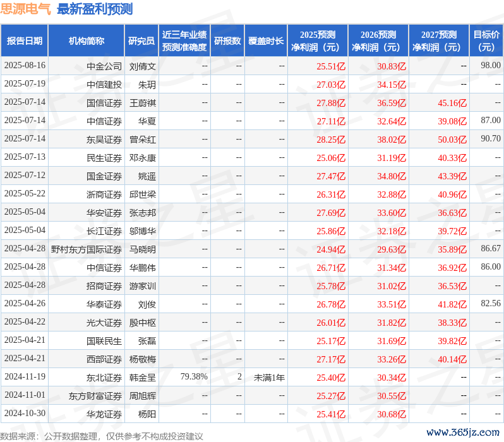Viewport: 504px width, 442px height.
Task: Click analyst name 杨敬梅
Action: 142,359
